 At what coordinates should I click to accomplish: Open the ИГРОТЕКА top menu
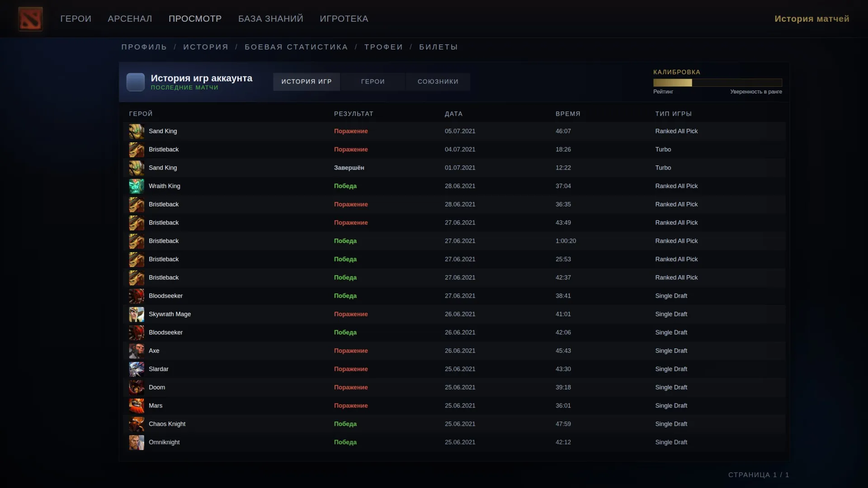[x=344, y=19]
